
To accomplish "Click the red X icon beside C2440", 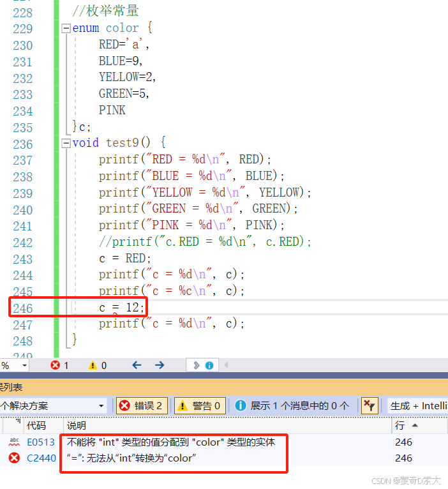I will coord(14,458).
